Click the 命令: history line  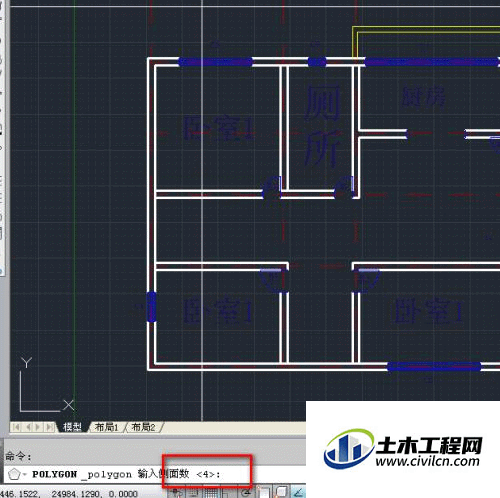point(18,456)
